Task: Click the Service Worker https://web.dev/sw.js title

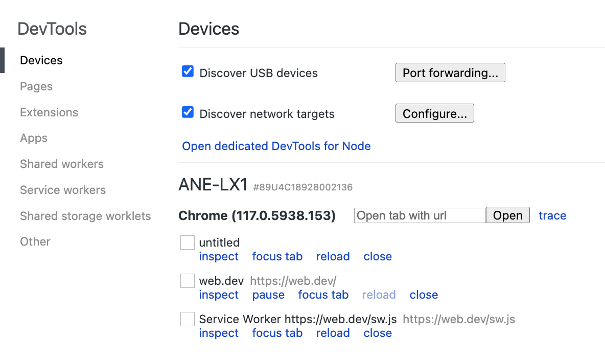Action: tap(298, 319)
